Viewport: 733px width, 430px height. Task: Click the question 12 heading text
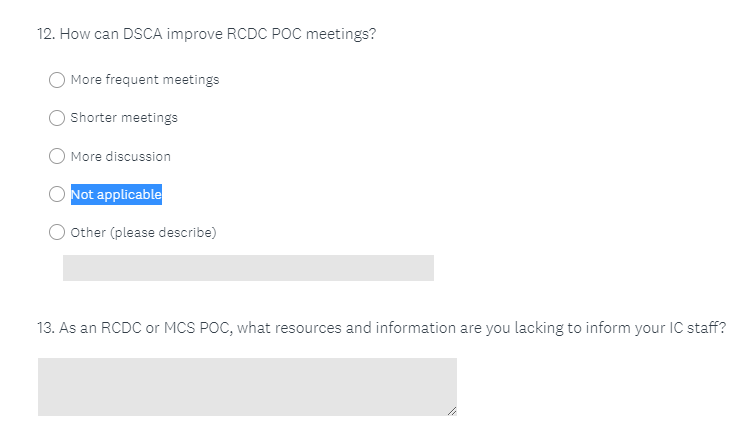click(x=206, y=34)
